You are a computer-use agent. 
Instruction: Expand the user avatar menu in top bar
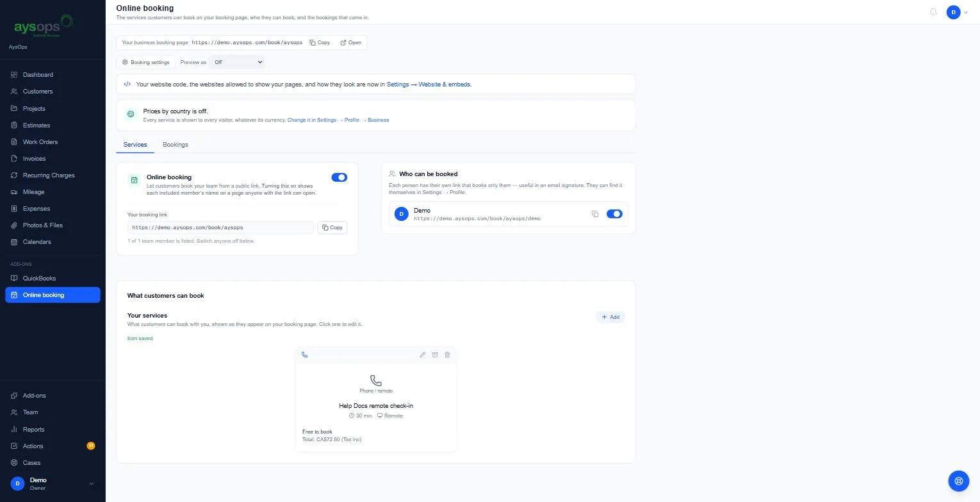click(x=957, y=12)
